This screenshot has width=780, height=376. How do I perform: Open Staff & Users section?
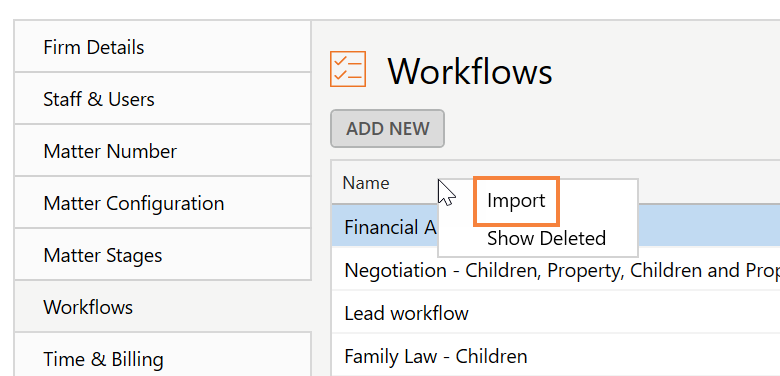point(163,98)
